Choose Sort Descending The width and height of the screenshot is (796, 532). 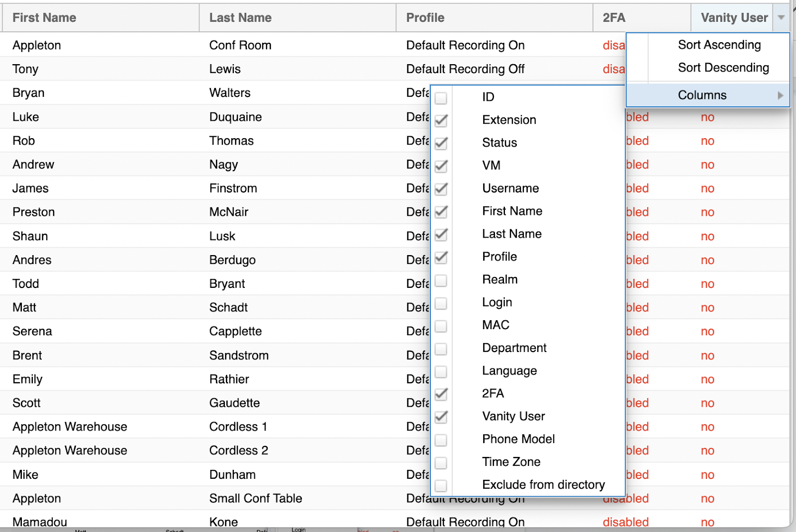pyautogui.click(x=722, y=68)
